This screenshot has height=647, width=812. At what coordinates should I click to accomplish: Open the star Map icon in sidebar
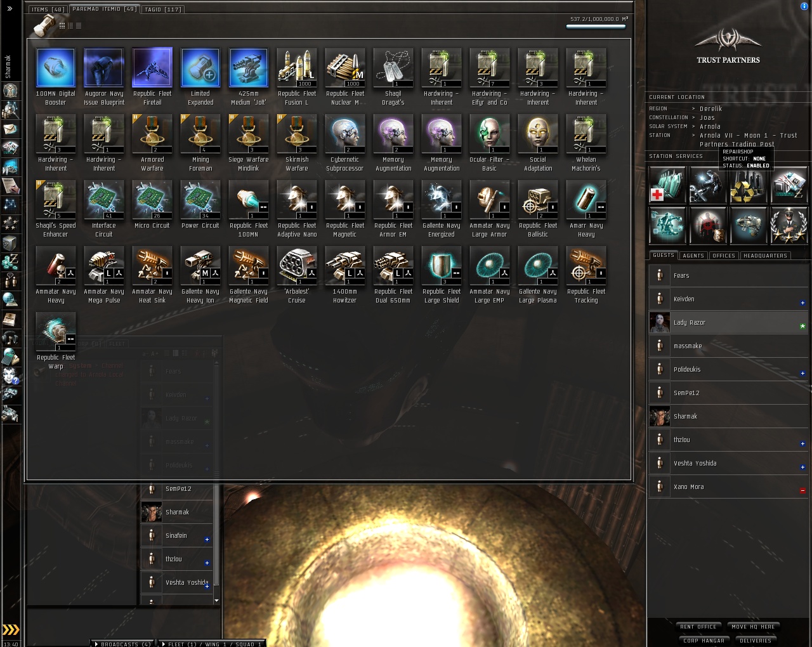(x=10, y=205)
